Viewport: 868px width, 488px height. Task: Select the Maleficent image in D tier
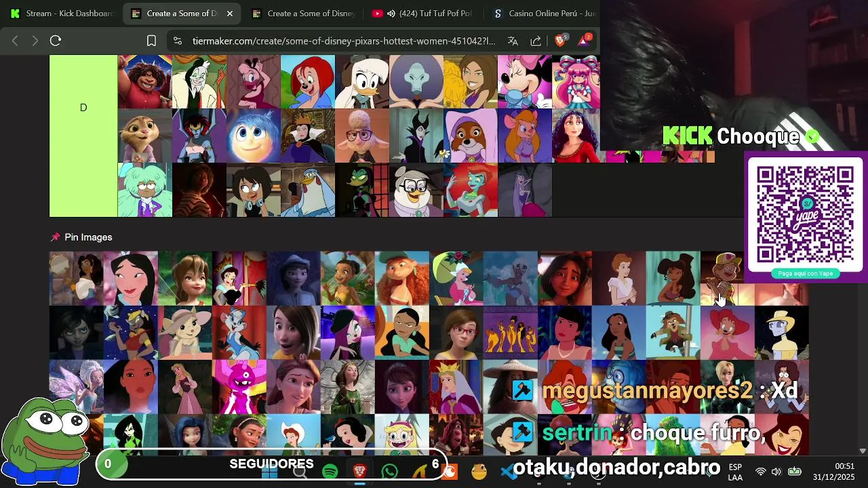[416, 136]
